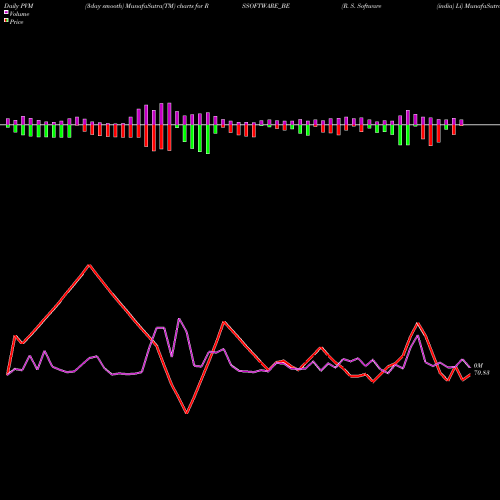
Task: Click the 'Daily PVM' title text
Action: click(x=19, y=6)
